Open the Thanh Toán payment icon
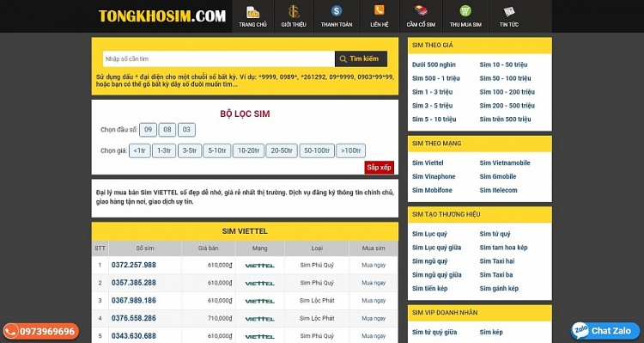Screen dimensions: 644x343 tap(337, 11)
